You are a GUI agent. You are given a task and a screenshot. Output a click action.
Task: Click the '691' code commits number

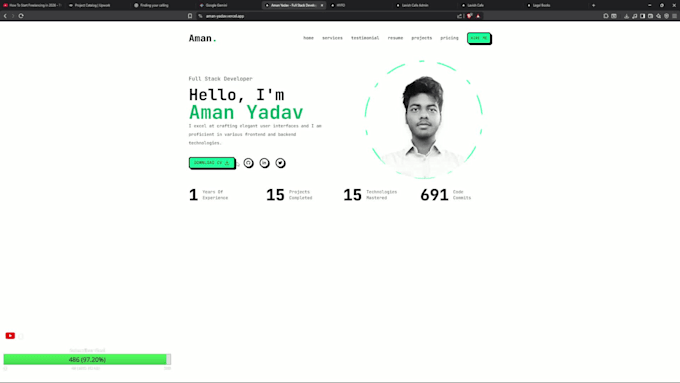click(x=434, y=195)
